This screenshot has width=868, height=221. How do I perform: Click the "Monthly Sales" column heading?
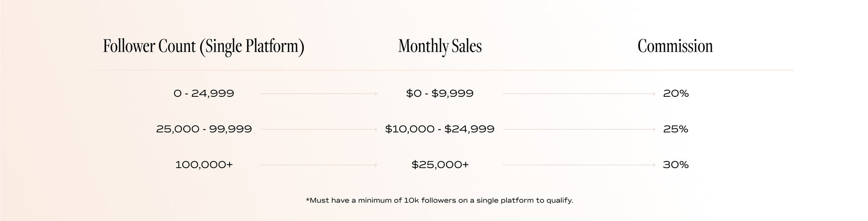point(440,46)
